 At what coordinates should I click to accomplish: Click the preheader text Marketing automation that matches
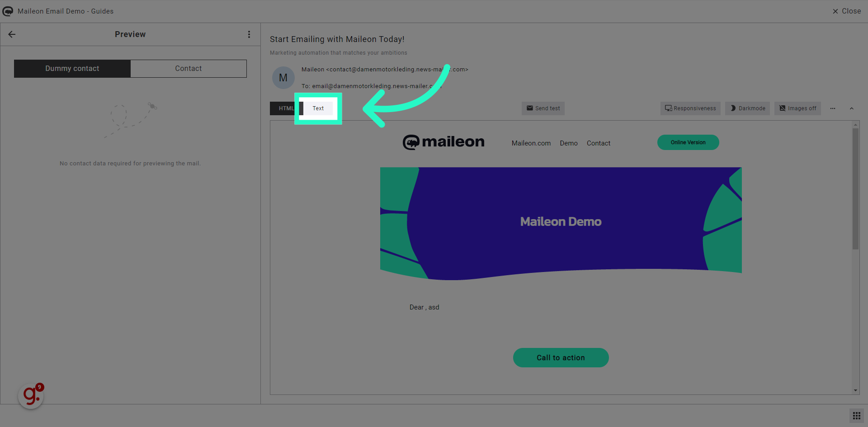tap(339, 53)
